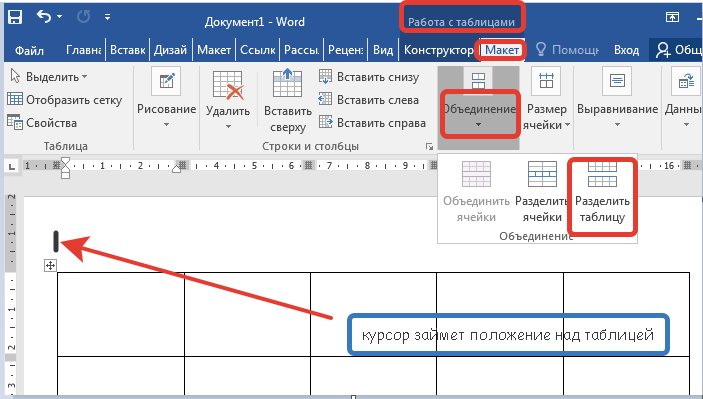Open the Файл tab
Screen dimensions: 703x399
pyautogui.click(x=29, y=50)
